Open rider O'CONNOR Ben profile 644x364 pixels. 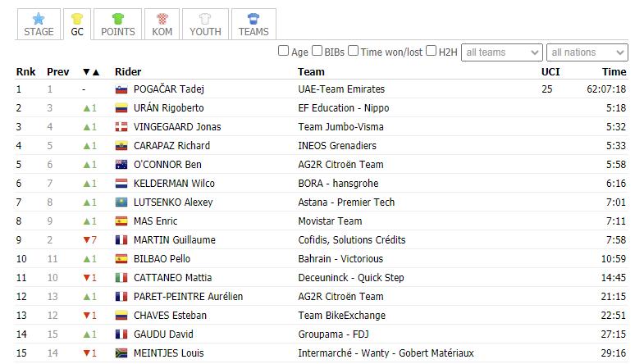(167, 165)
